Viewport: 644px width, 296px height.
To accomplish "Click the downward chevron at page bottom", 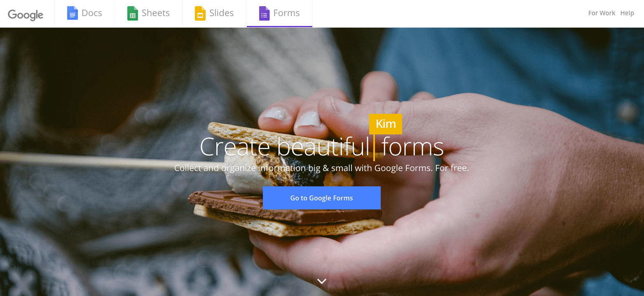I will [322, 281].
